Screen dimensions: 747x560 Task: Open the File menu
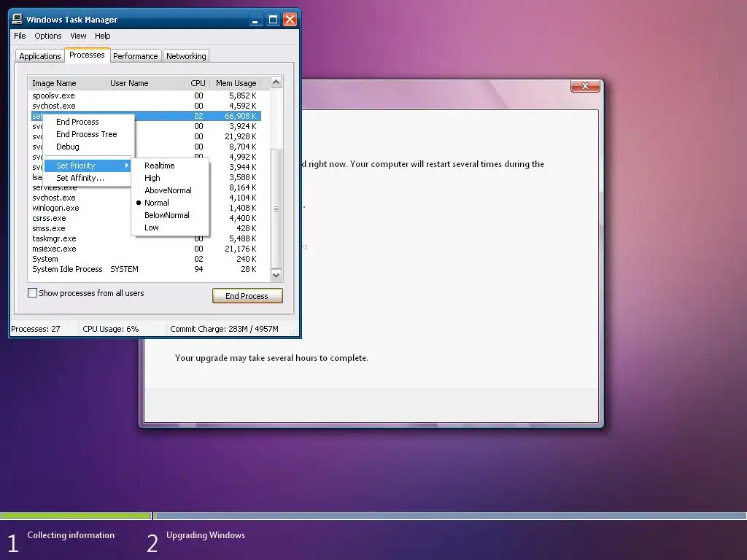click(x=20, y=36)
